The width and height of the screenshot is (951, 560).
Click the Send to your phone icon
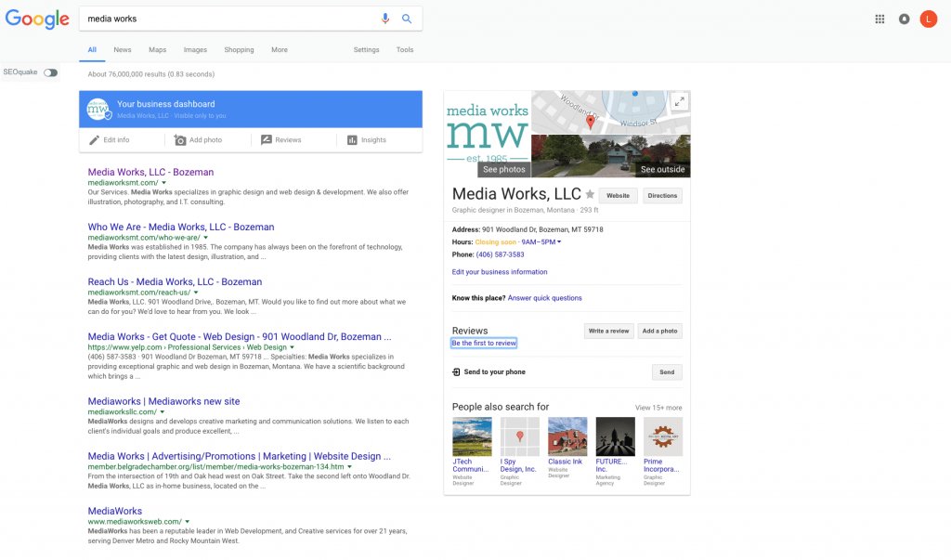pos(456,371)
